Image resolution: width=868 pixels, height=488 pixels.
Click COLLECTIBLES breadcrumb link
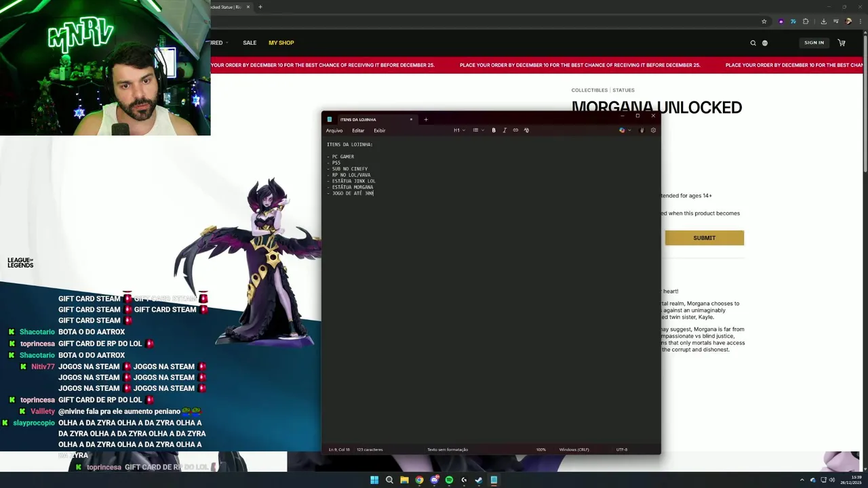[x=589, y=90]
